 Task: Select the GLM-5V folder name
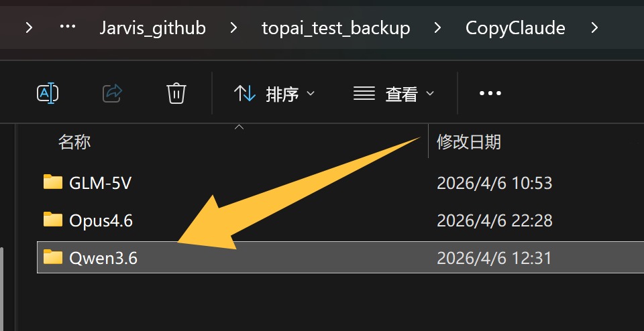pos(100,182)
